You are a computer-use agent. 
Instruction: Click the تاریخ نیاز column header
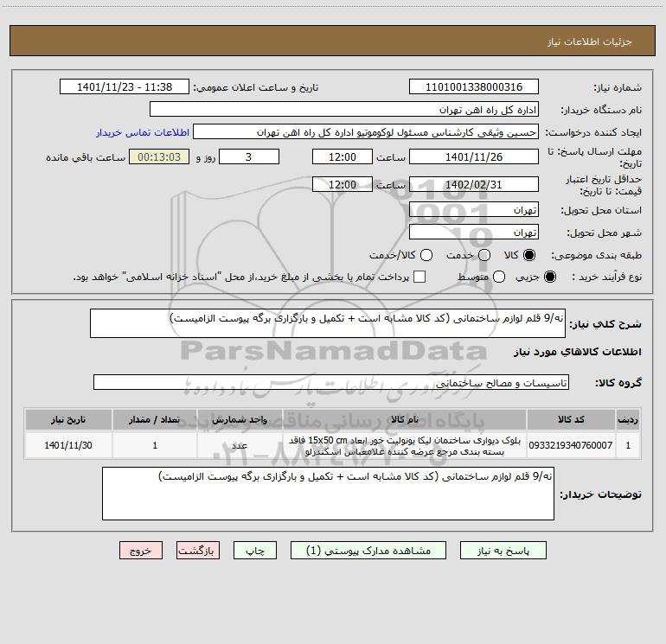coord(68,419)
